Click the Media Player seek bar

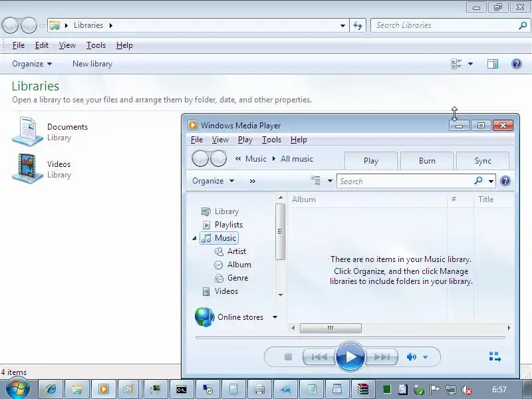(350, 338)
